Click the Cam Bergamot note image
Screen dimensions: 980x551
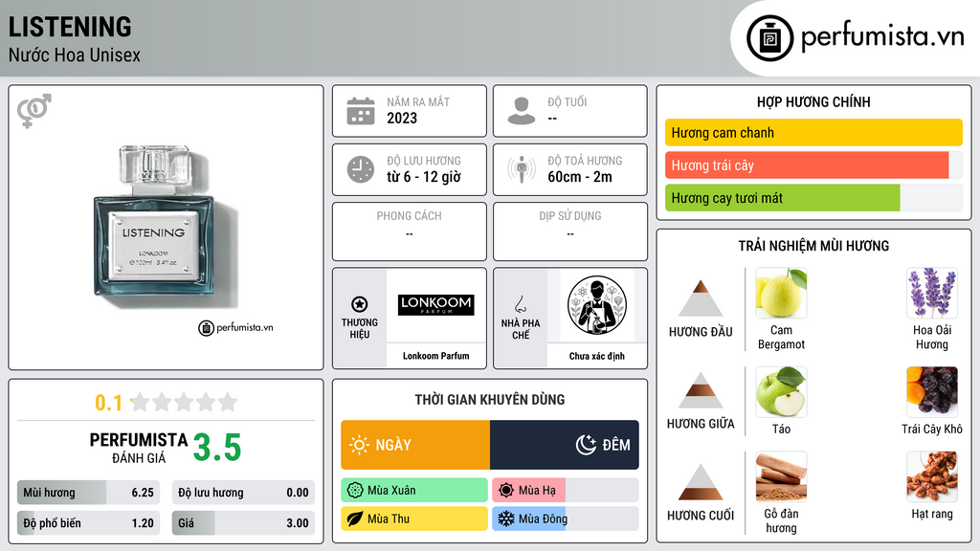click(x=781, y=294)
